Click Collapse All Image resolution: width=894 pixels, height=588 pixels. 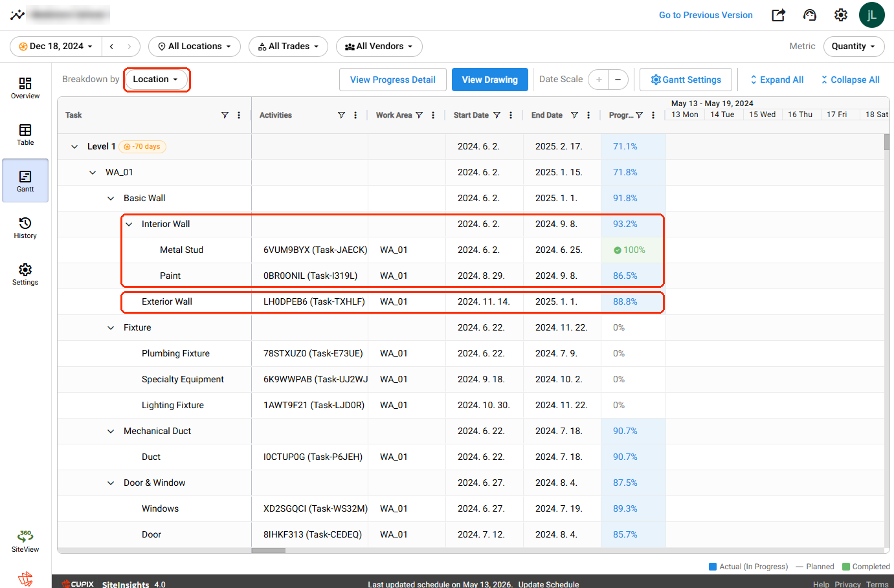[x=850, y=80]
